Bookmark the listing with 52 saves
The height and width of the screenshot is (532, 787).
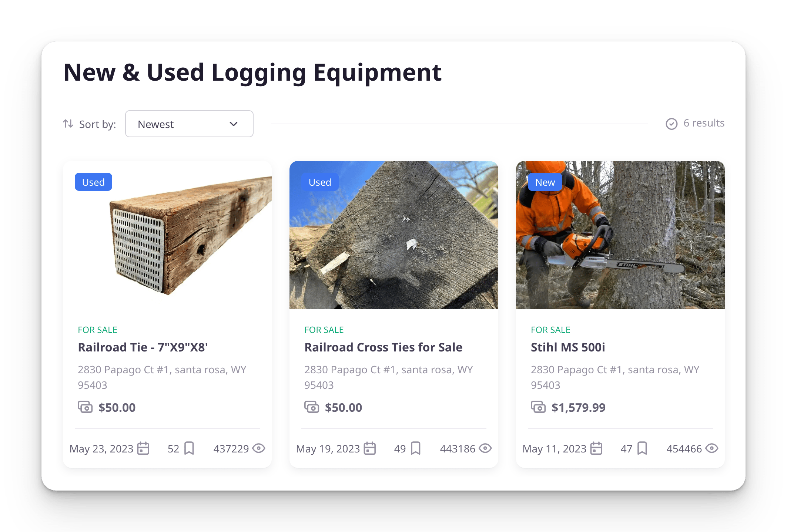pyautogui.click(x=189, y=448)
